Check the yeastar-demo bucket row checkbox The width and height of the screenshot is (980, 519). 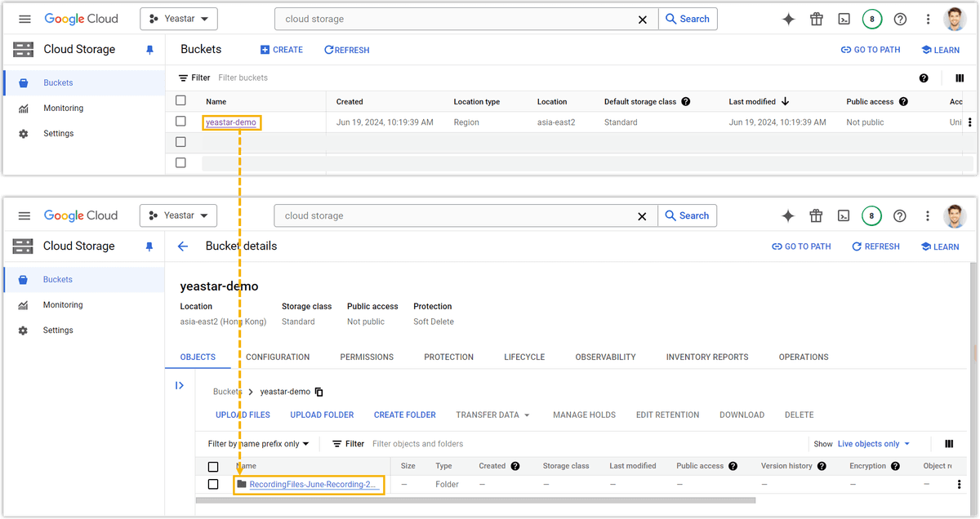pos(180,122)
